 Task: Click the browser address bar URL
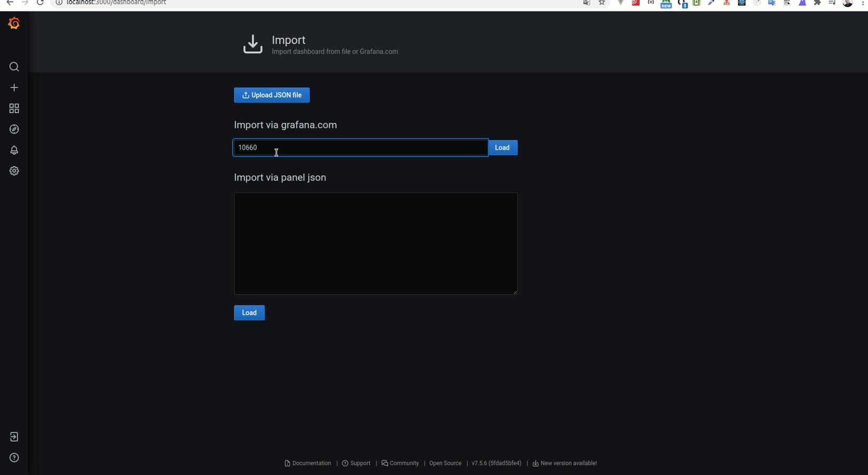[x=116, y=3]
